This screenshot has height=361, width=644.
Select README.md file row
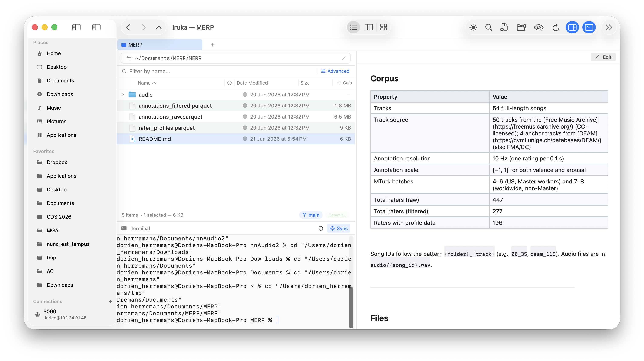pos(235,139)
